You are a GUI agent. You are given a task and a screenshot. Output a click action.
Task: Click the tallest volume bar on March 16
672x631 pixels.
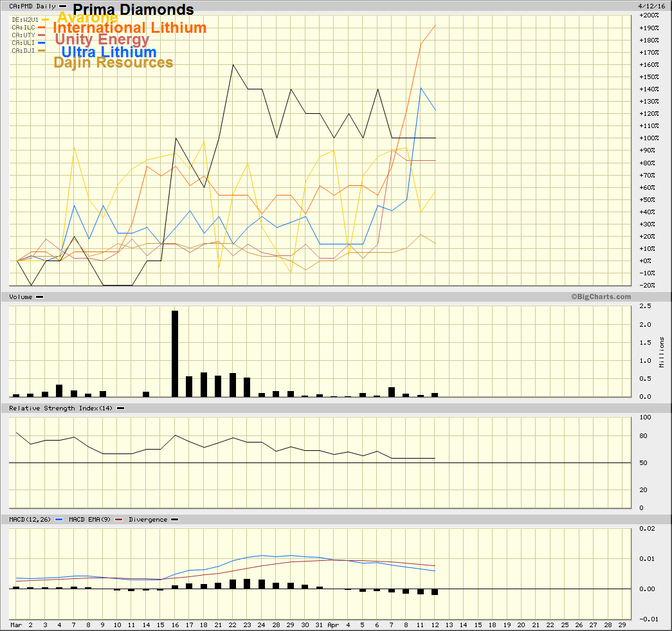click(x=175, y=352)
